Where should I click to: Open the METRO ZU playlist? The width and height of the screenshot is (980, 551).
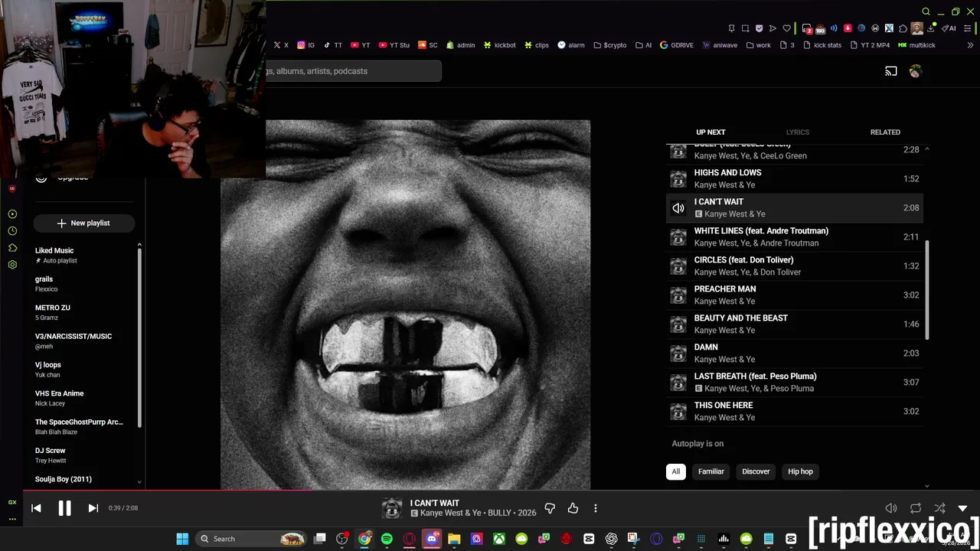(84, 312)
